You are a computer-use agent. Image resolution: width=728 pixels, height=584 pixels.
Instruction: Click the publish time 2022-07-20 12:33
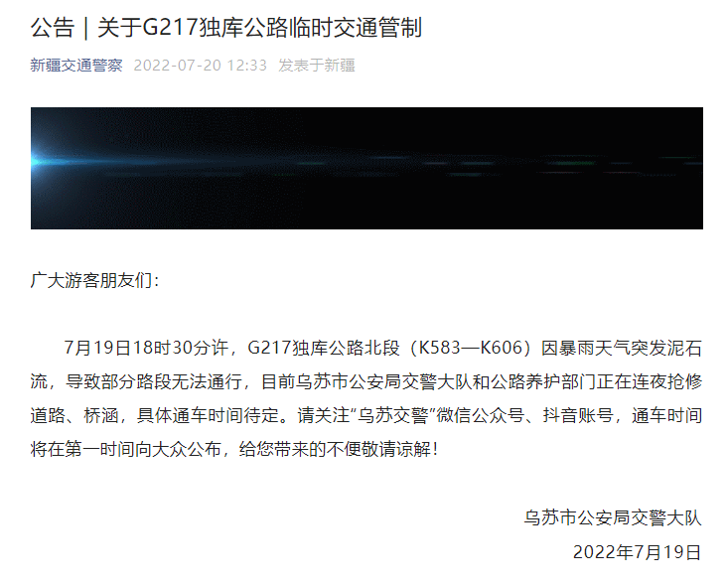coord(201,66)
